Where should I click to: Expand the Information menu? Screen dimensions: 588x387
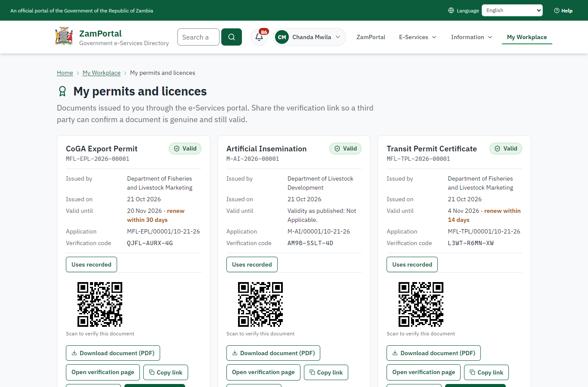click(x=472, y=37)
